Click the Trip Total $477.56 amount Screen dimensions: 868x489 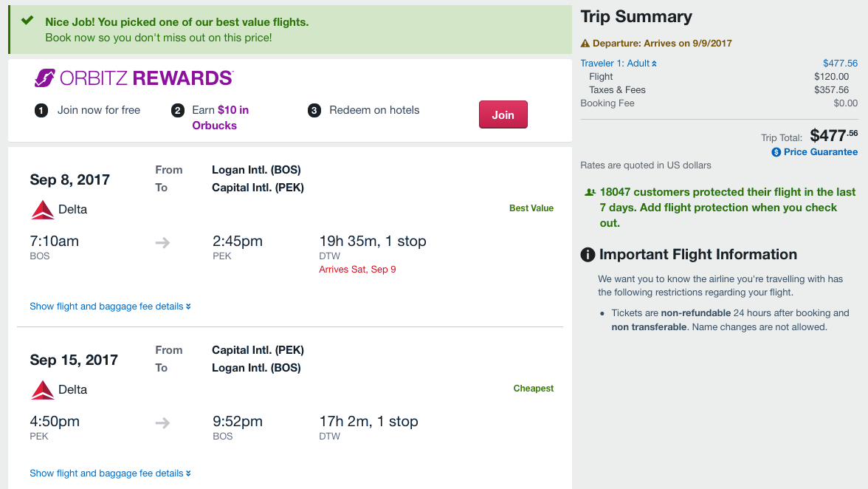pyautogui.click(x=833, y=135)
